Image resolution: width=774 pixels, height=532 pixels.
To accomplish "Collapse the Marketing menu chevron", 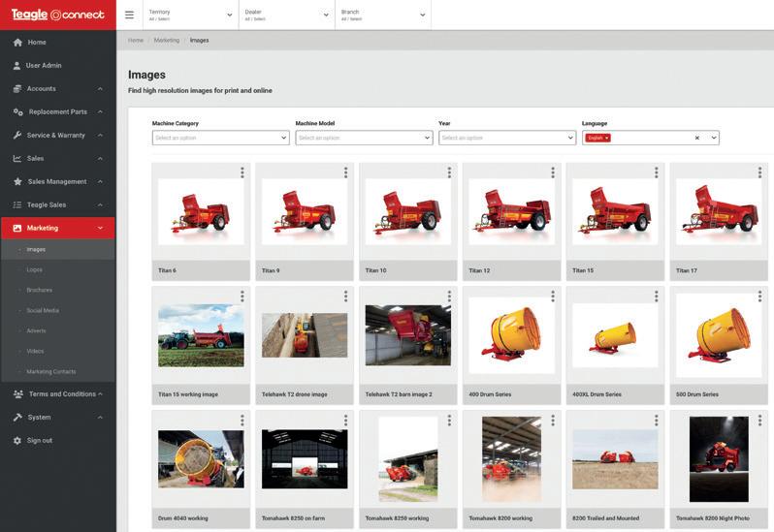I will pos(100,228).
